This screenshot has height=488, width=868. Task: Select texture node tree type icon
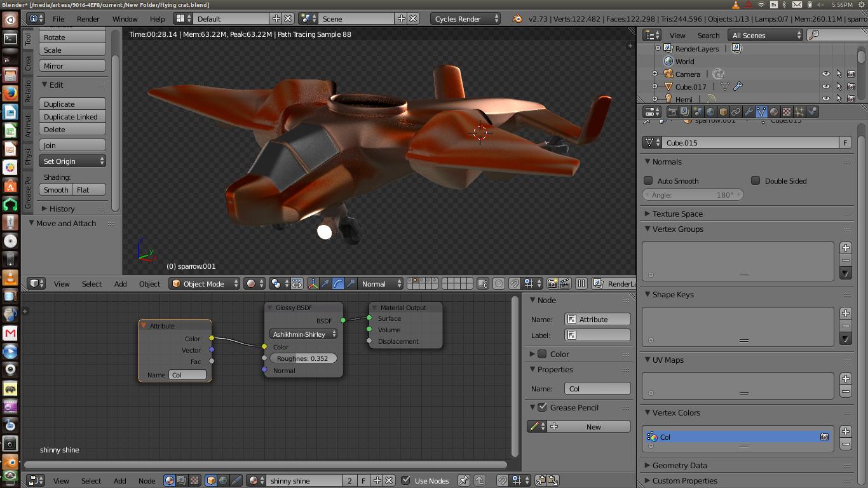194,481
